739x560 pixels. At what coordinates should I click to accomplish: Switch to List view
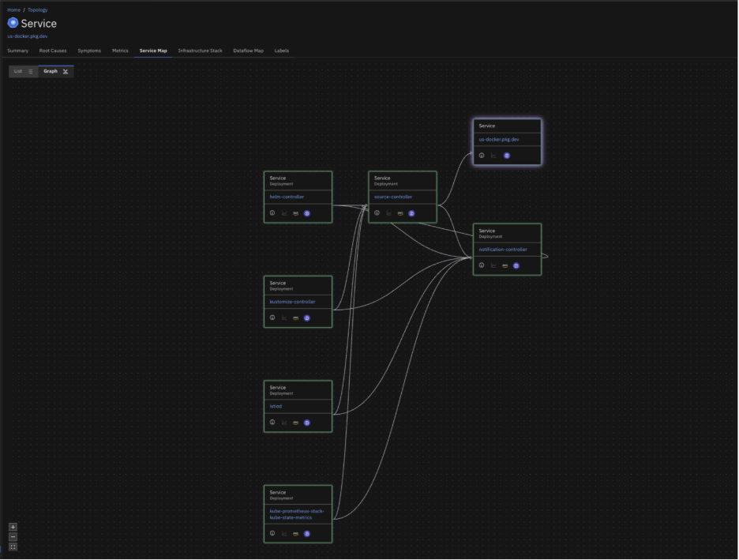point(23,71)
